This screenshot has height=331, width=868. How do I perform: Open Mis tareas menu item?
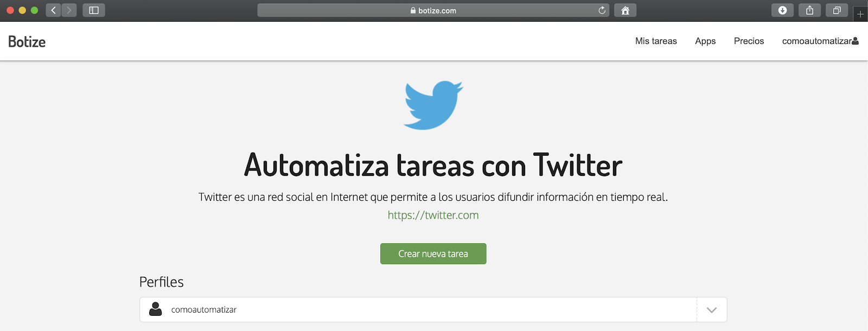click(x=656, y=41)
